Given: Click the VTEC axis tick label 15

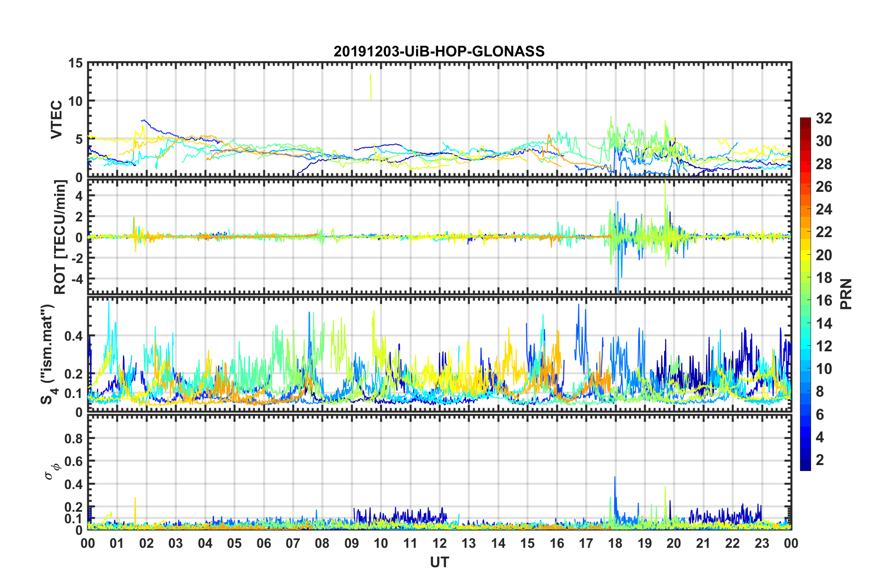Looking at the screenshot, I should (75, 63).
